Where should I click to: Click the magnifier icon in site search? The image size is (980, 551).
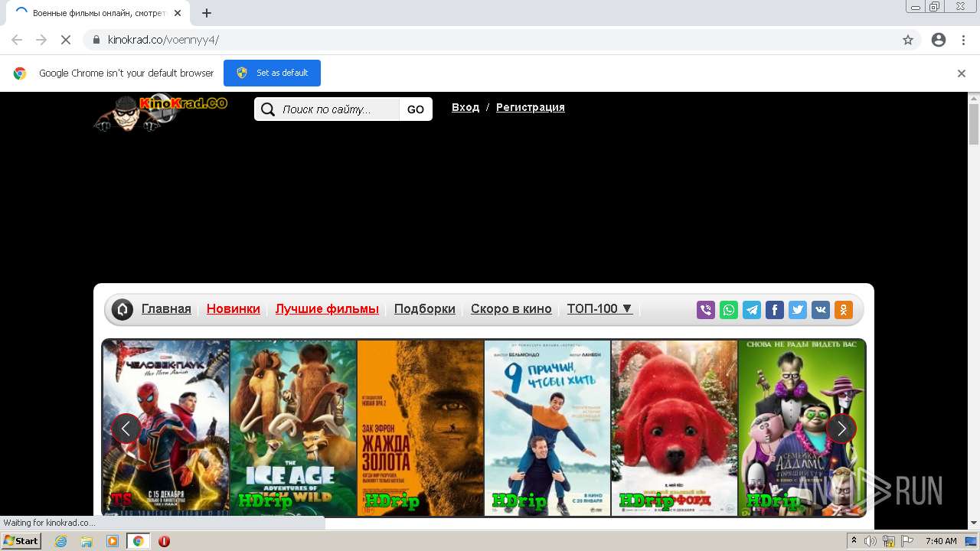268,109
